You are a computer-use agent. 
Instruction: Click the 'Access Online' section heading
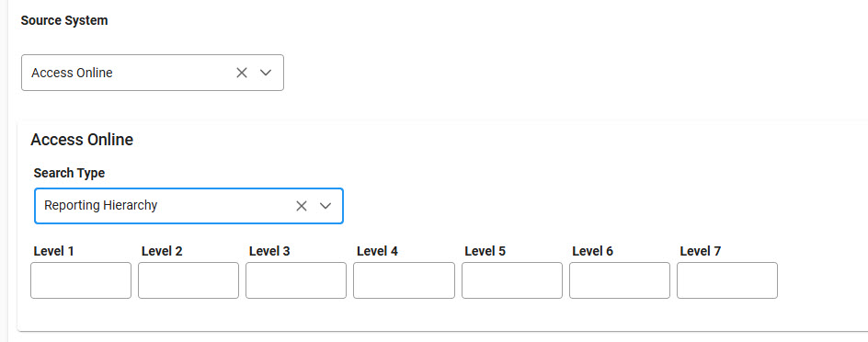[x=82, y=140]
